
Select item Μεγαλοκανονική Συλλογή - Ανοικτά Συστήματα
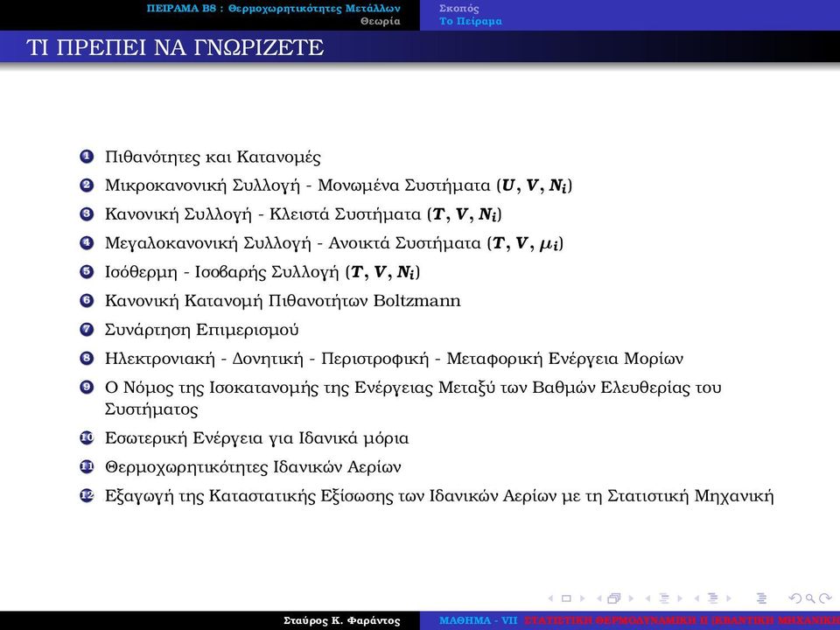point(334,243)
